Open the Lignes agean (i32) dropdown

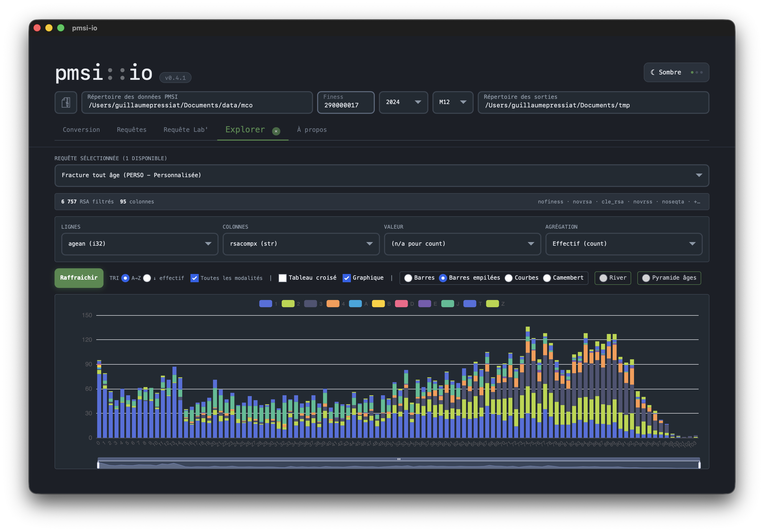click(140, 244)
